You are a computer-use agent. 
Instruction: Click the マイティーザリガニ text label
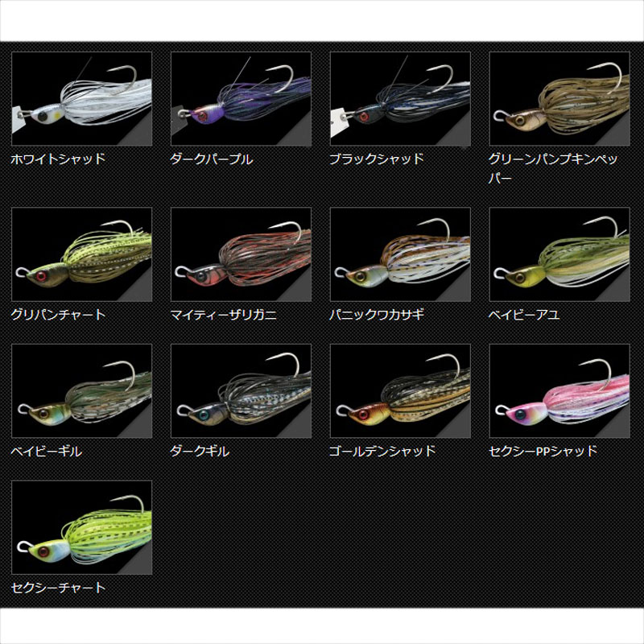click(223, 315)
